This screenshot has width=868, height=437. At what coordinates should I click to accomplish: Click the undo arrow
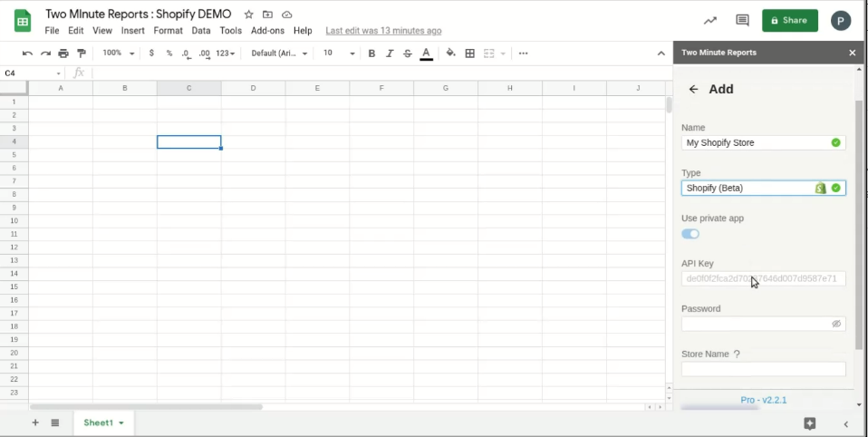click(27, 53)
